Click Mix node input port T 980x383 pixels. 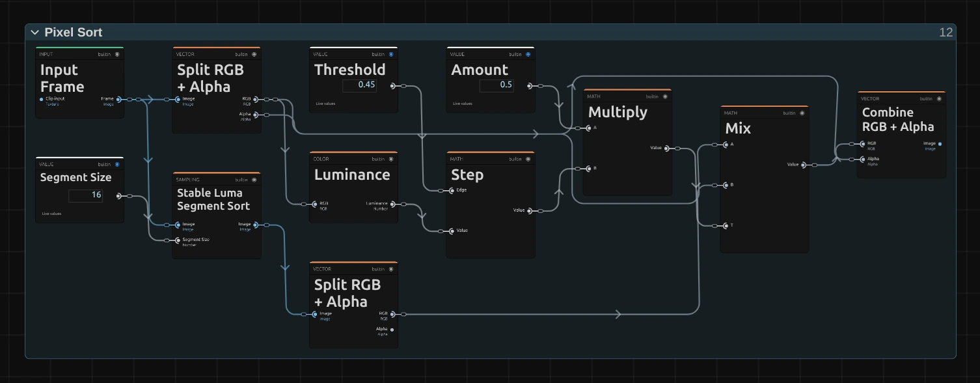[726, 225]
